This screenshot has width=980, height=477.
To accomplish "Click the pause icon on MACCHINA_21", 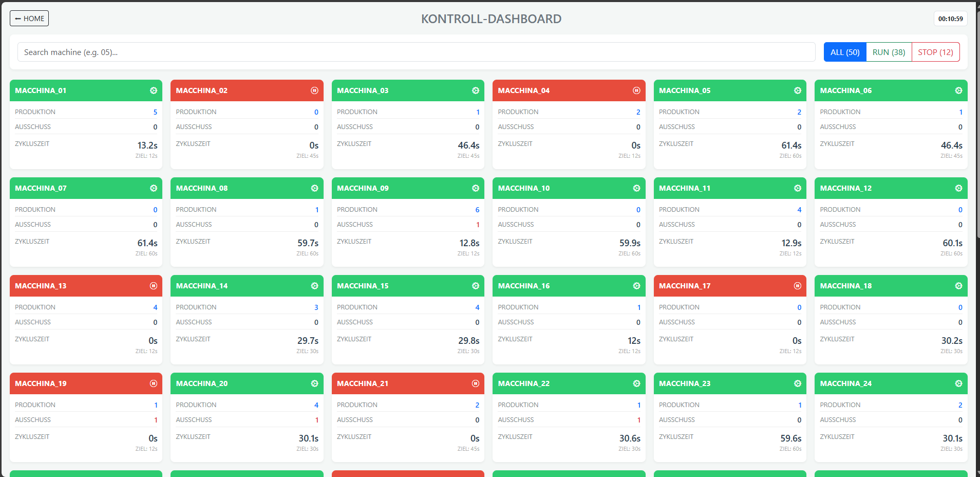I will pyautogui.click(x=475, y=383).
